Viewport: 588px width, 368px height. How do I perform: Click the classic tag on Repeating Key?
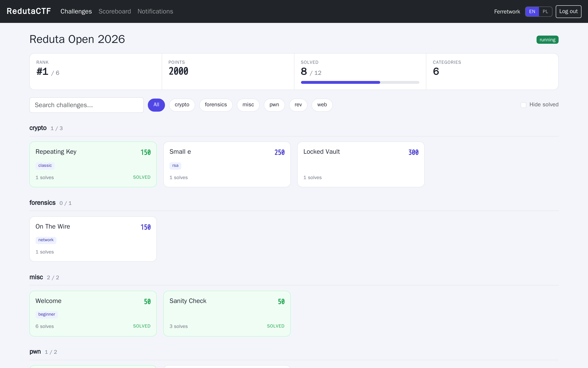(45, 166)
